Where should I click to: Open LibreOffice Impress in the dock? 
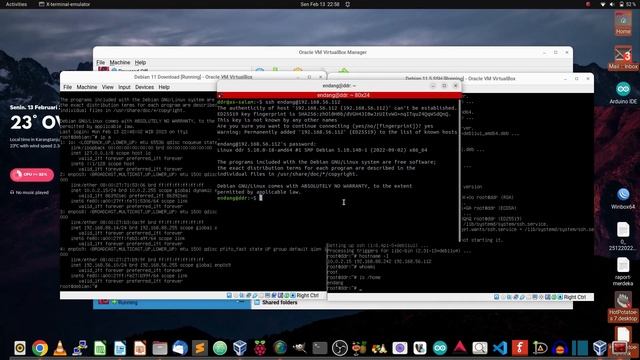140,348
